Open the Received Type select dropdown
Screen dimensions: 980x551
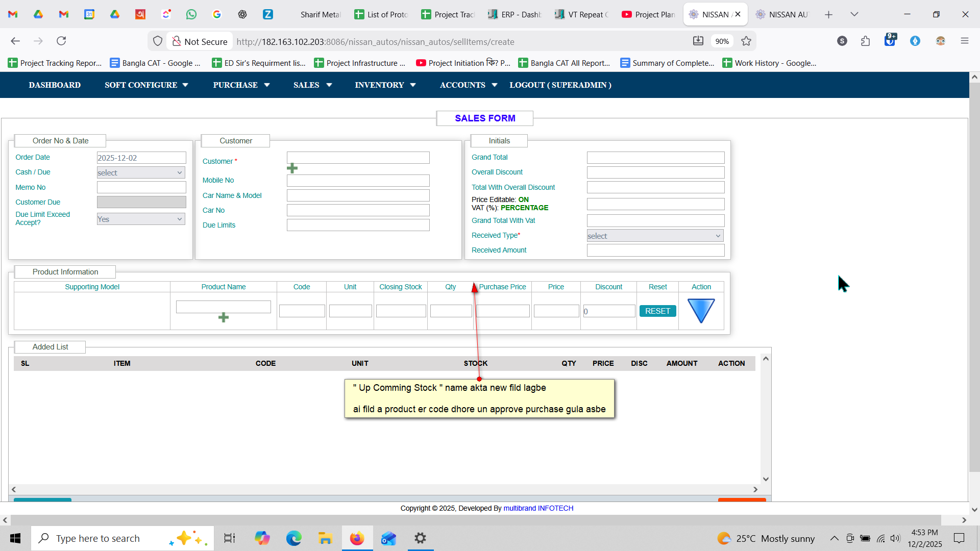(x=655, y=236)
